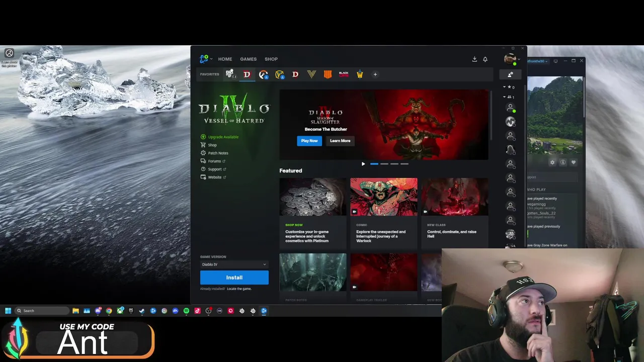Open Google Chrome from taskbar
This screenshot has width=644, height=362.
(109, 311)
